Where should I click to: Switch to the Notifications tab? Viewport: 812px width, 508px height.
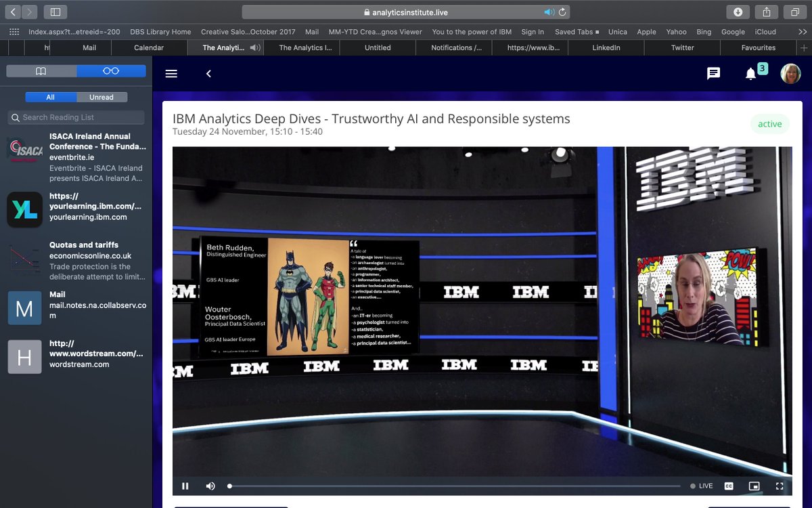pyautogui.click(x=453, y=47)
